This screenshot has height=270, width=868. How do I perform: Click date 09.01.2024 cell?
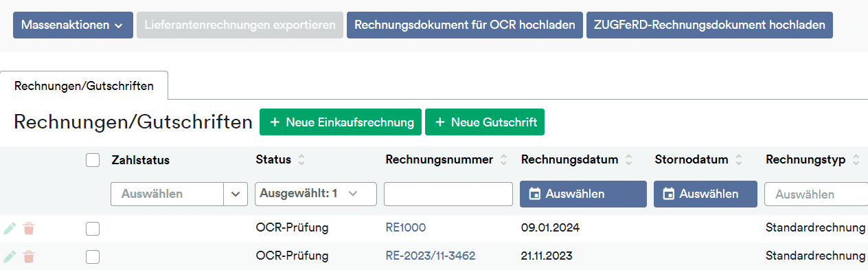[550, 228]
